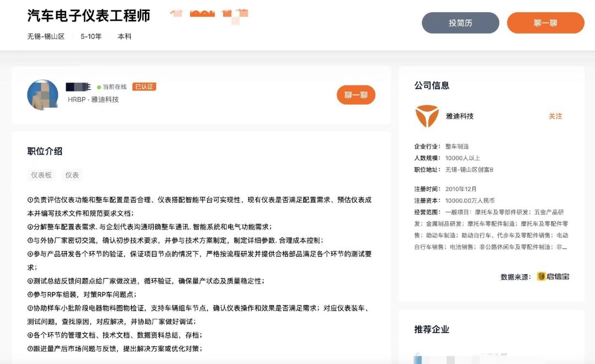Follow the company via 关注 link

coord(555,116)
